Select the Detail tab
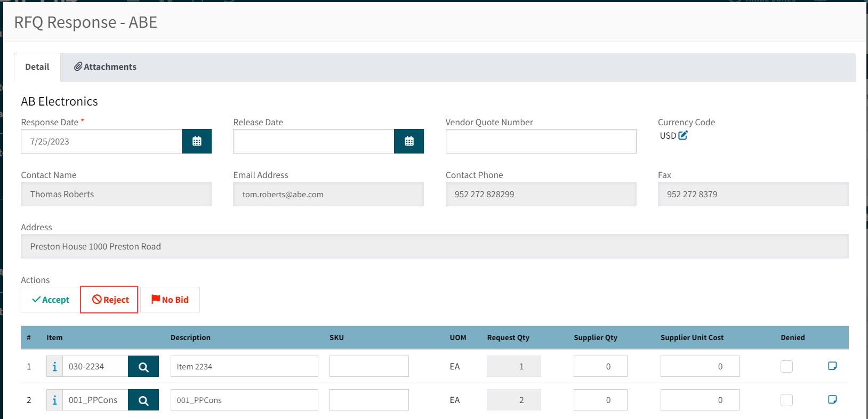The height and width of the screenshot is (419, 868). (x=37, y=67)
